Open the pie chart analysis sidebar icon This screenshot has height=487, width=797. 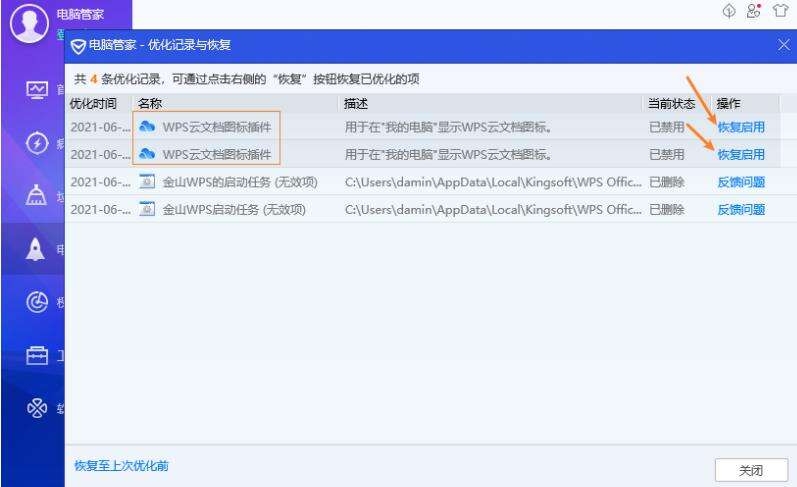click(37, 302)
